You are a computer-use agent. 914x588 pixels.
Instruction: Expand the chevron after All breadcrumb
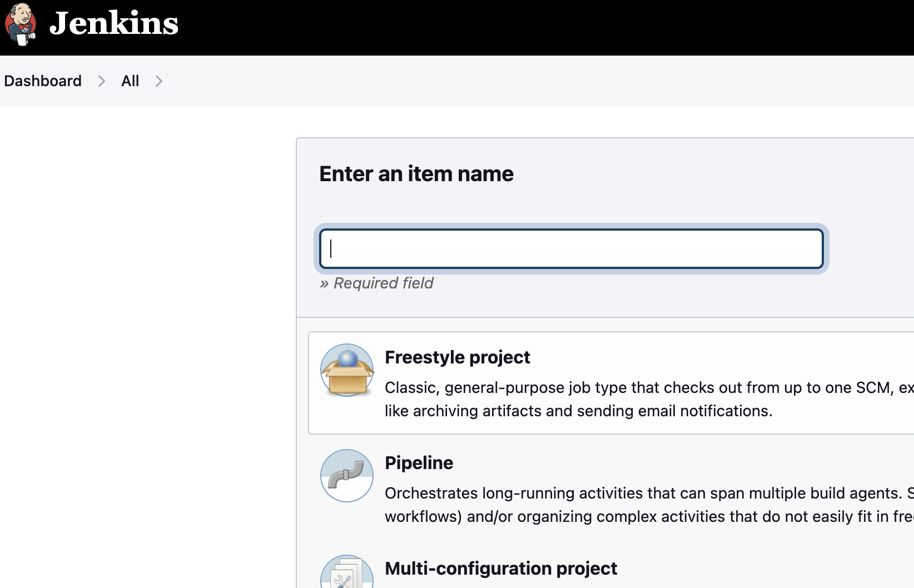click(x=159, y=81)
